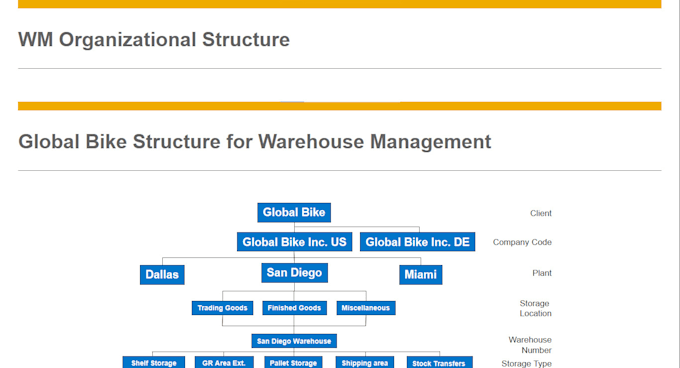Click the San Diego Warehouse box
This screenshot has height=368, width=680.
tap(294, 341)
